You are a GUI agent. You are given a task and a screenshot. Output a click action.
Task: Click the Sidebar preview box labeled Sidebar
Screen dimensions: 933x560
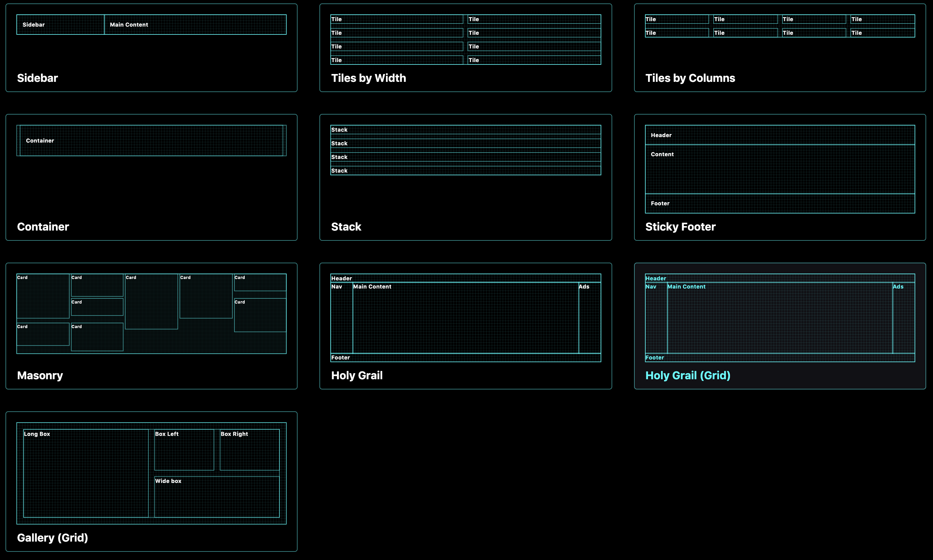pos(60,25)
